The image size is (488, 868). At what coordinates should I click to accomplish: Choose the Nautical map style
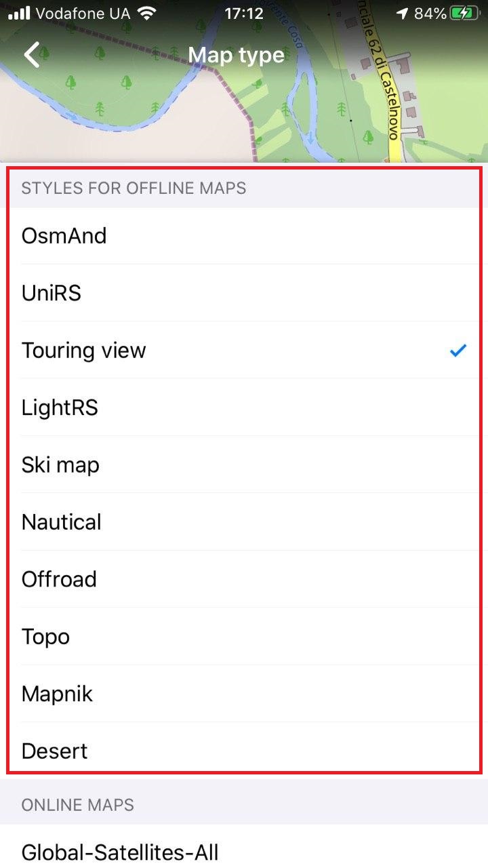coord(244,522)
